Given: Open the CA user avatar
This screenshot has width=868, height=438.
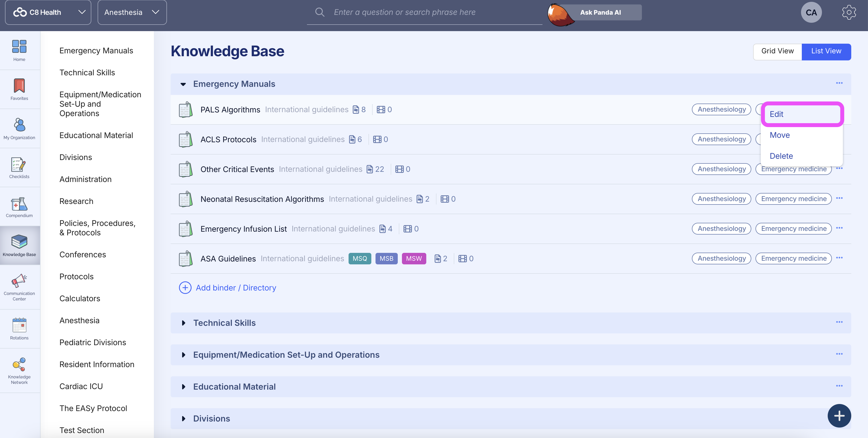Looking at the screenshot, I should (x=811, y=13).
